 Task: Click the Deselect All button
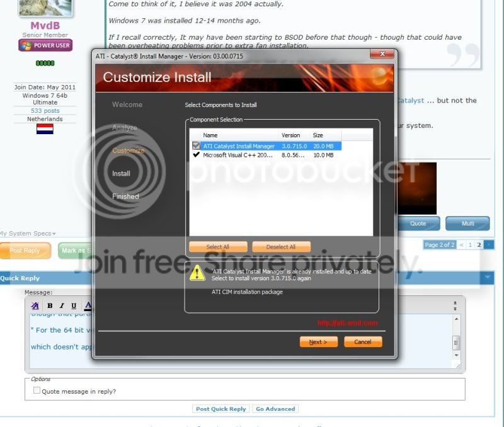coord(281,247)
